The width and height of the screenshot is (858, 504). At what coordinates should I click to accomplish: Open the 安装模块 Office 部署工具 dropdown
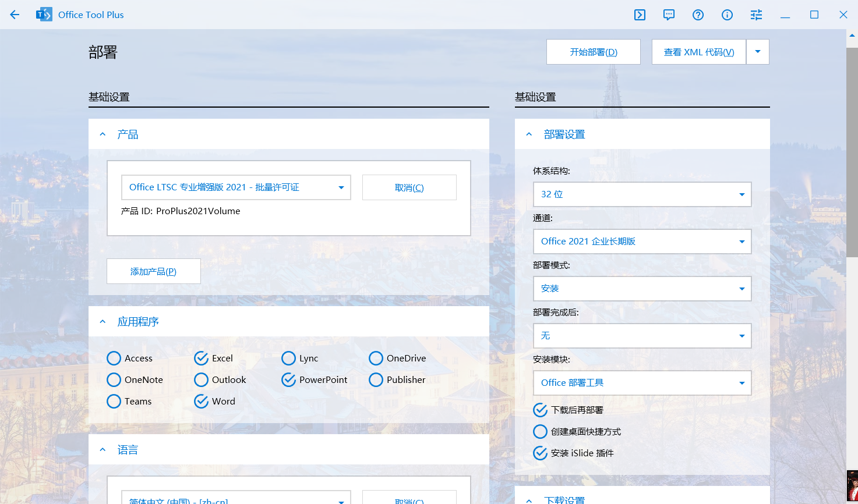[642, 383]
